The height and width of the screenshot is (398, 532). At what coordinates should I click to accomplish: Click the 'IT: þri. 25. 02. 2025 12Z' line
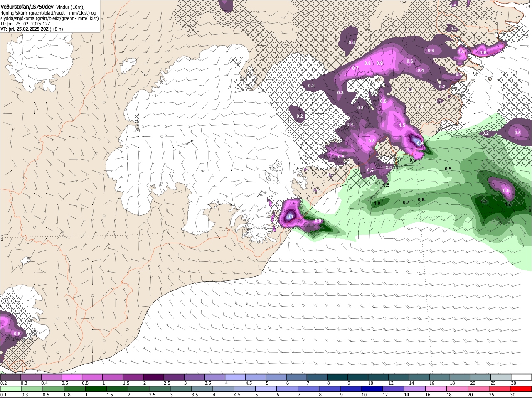pyautogui.click(x=25, y=24)
